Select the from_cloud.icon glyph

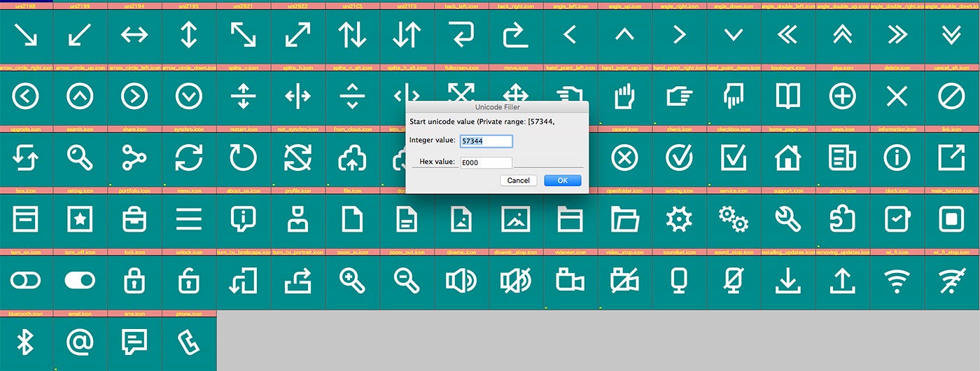click(x=352, y=158)
